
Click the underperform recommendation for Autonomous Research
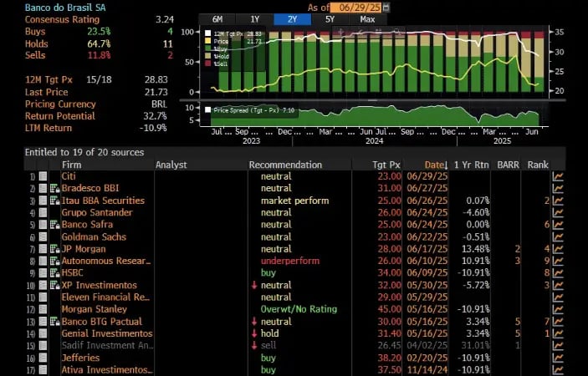point(290,261)
